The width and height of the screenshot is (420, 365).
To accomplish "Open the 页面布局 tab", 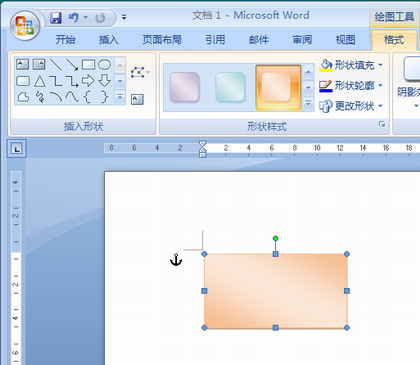I will point(162,40).
